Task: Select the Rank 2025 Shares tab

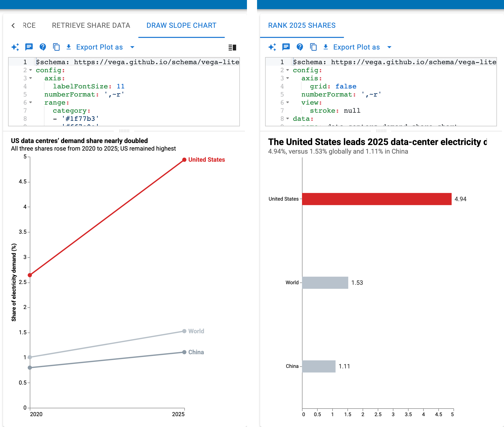Action: click(302, 25)
